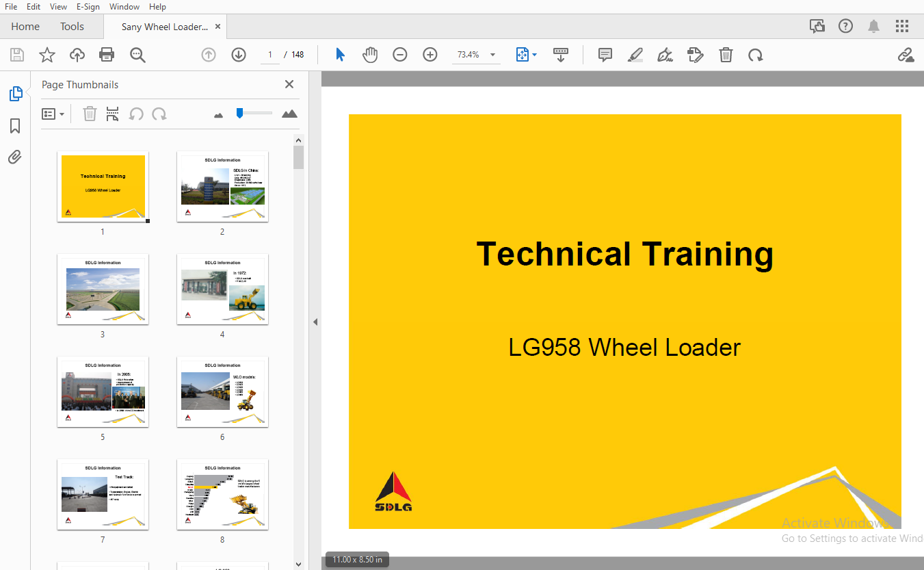Image resolution: width=924 pixels, height=570 pixels.
Task: Open the File menu
Action: click(11, 7)
